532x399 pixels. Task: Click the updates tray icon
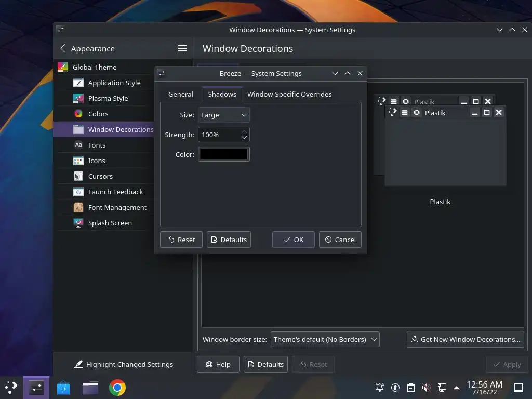pyautogui.click(x=395, y=387)
